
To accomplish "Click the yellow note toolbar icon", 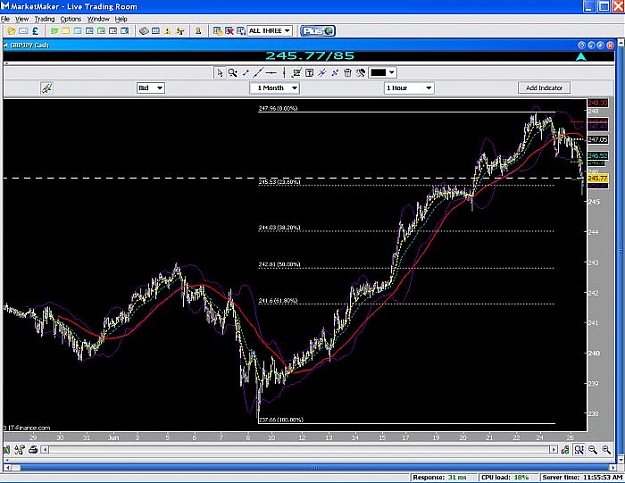I will [x=66, y=31].
